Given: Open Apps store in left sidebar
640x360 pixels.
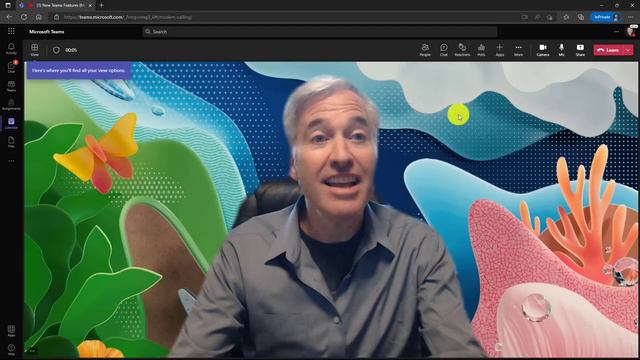Looking at the screenshot, I should coord(11,331).
